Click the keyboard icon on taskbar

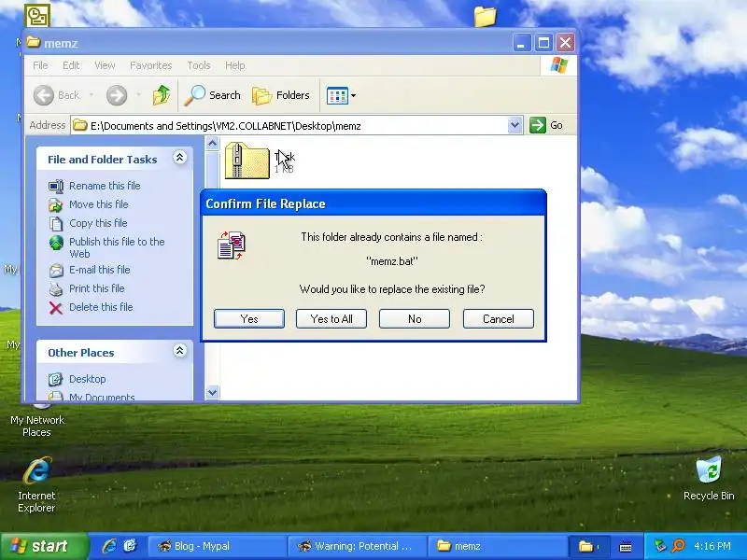pyautogui.click(x=626, y=547)
